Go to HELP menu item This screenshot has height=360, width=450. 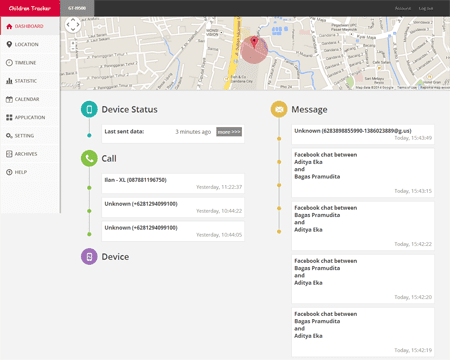pyautogui.click(x=21, y=172)
